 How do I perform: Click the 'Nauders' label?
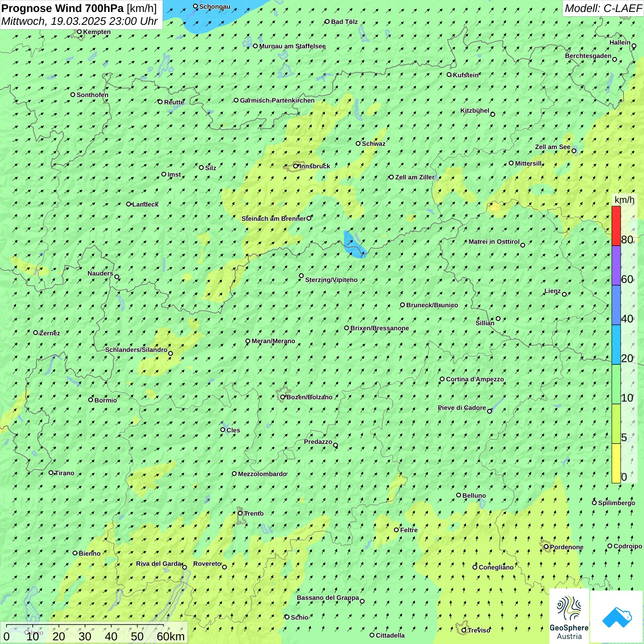pos(100,273)
